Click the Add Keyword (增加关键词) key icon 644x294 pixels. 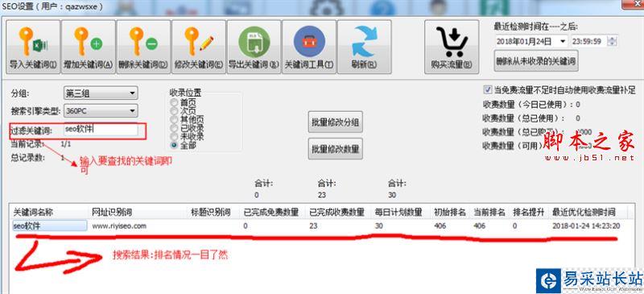point(88,47)
